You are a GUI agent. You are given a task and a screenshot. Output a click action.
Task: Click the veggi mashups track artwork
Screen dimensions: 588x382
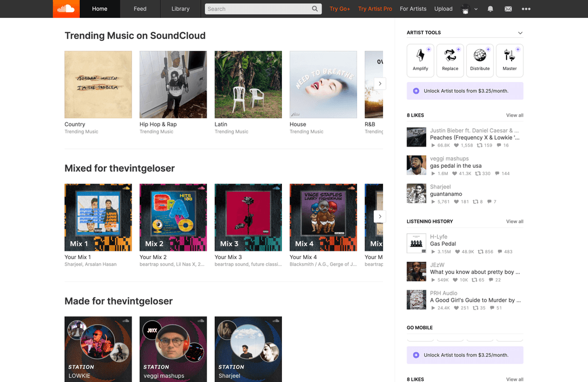[416, 165]
